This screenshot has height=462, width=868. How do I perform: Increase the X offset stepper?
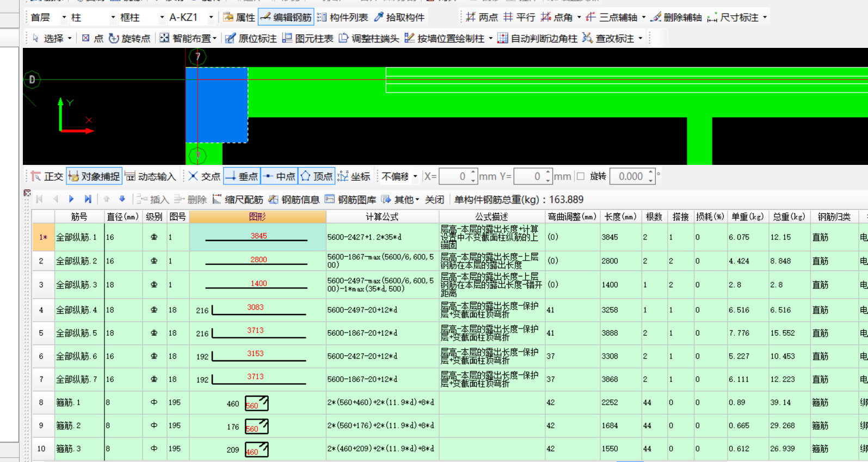473,173
